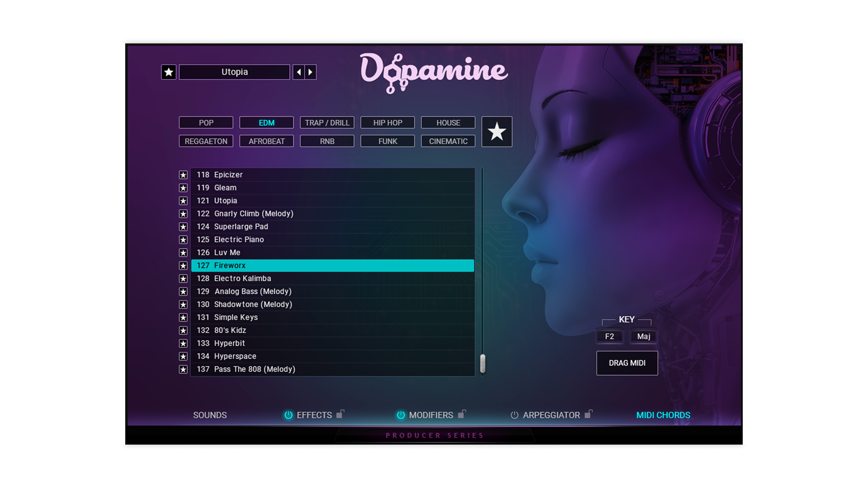Toggle the Effects lock icon
The width and height of the screenshot is (868, 488).
[340, 413]
